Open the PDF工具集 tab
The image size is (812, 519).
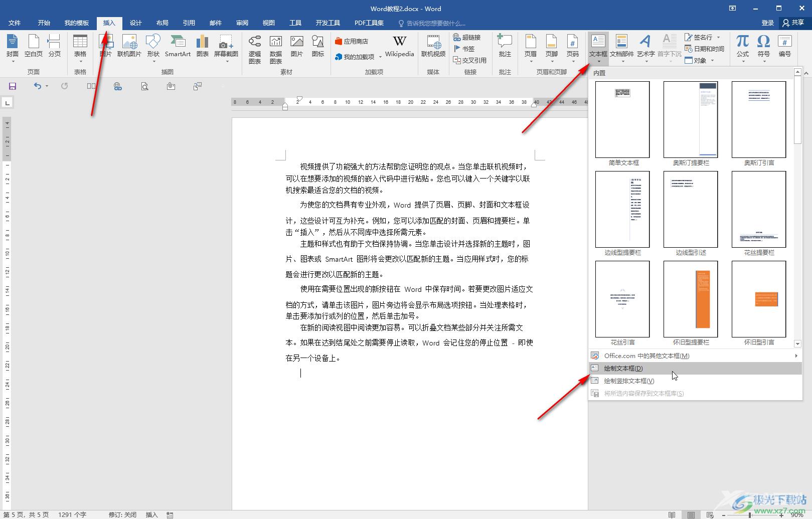[369, 23]
